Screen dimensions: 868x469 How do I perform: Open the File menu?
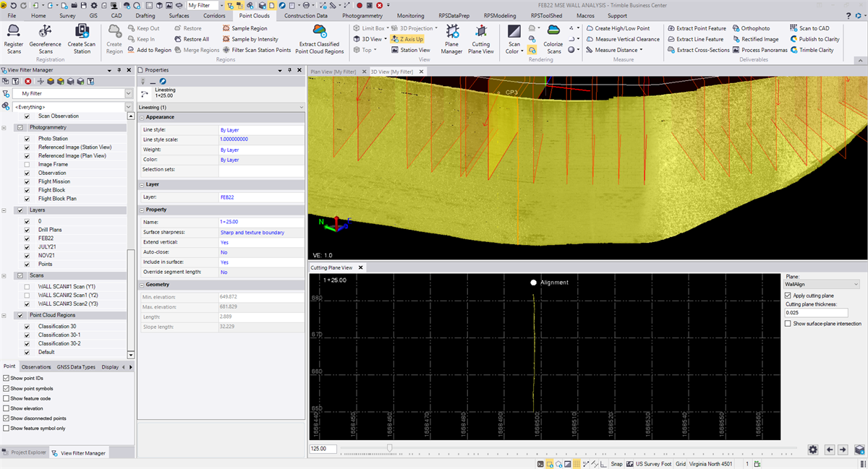click(x=12, y=15)
